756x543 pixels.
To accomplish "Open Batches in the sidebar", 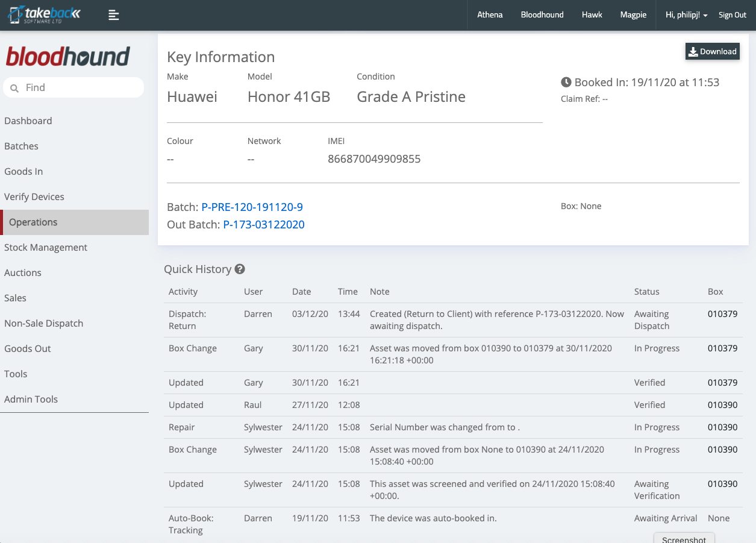I will 21,146.
